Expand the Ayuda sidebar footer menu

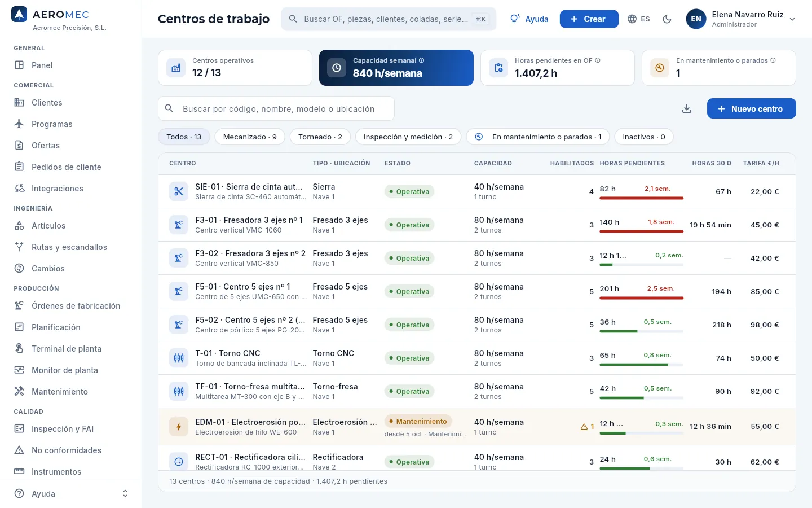pyautogui.click(x=71, y=494)
